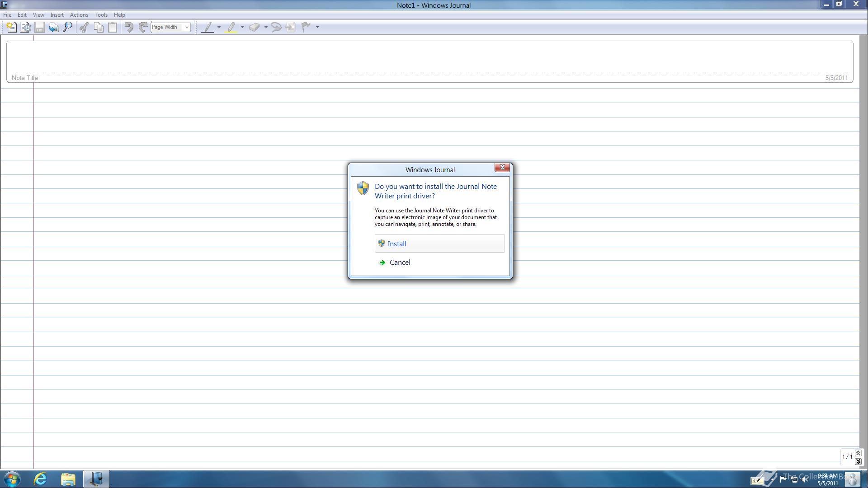868x488 pixels.
Task: Open the File menu
Action: tap(7, 15)
